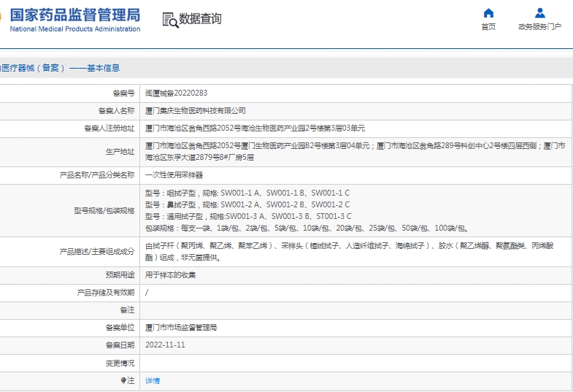The height and width of the screenshot is (392, 573).
Task: Click the 产品名称/产品分类名称 label
Action: coord(97,175)
